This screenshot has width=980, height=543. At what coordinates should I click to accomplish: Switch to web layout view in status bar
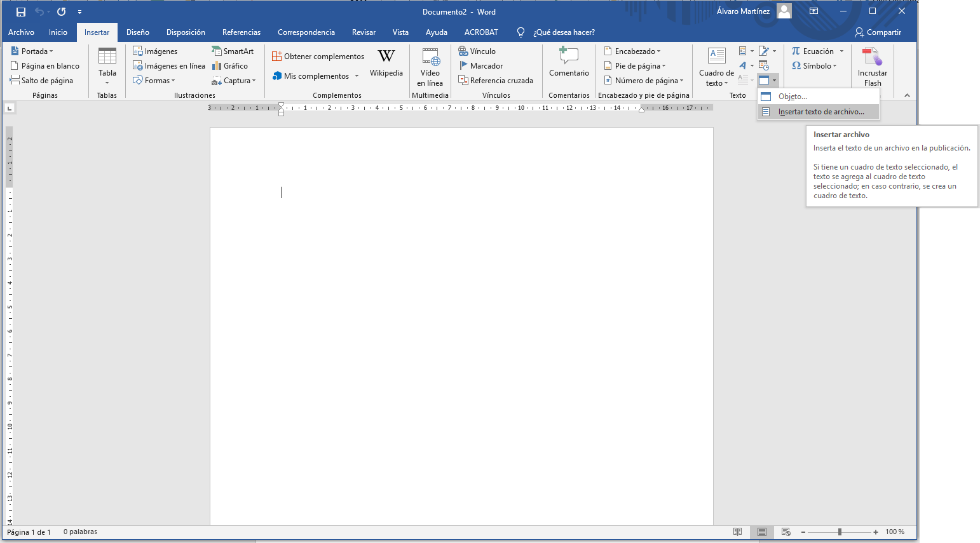pos(786,532)
